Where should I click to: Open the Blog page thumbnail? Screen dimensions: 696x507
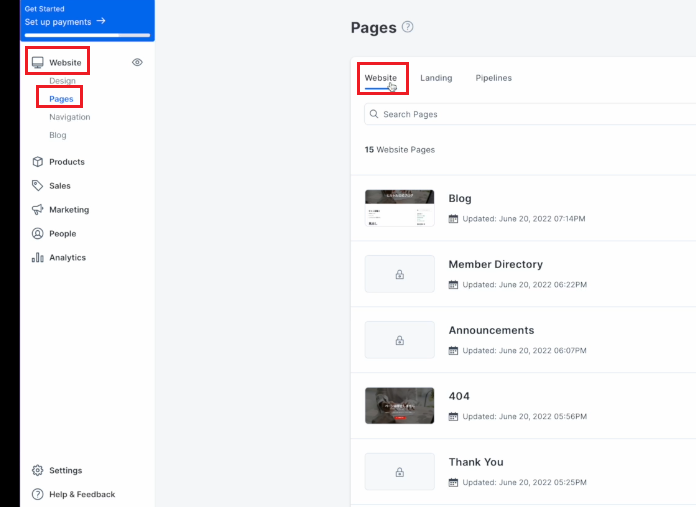click(x=399, y=208)
